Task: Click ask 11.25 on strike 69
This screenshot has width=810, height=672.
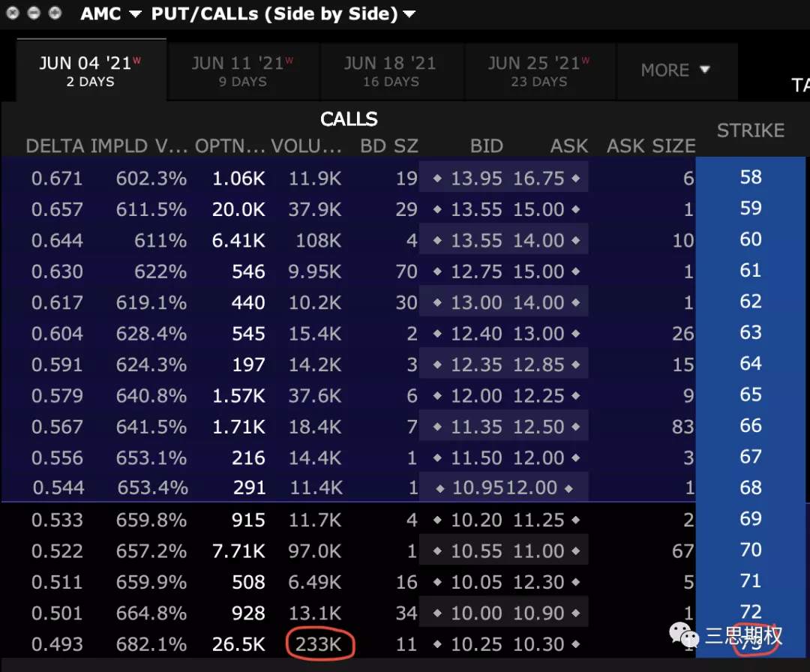Action: [538, 520]
